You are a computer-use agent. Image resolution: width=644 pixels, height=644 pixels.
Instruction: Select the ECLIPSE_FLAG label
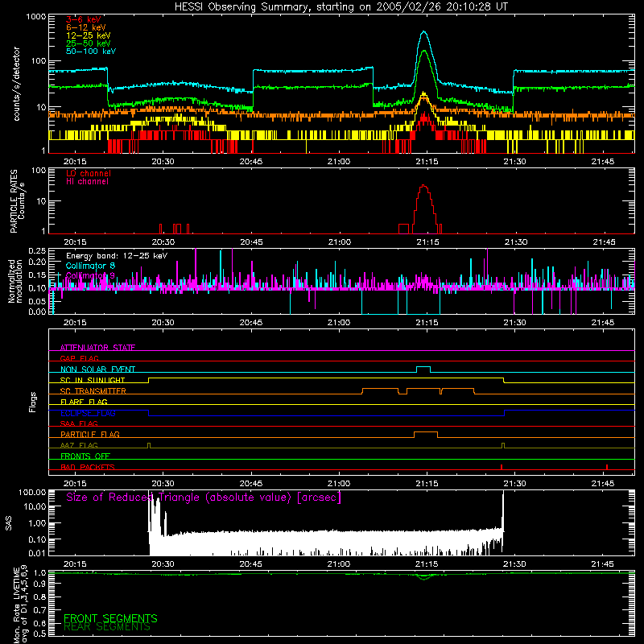pyautogui.click(x=88, y=413)
